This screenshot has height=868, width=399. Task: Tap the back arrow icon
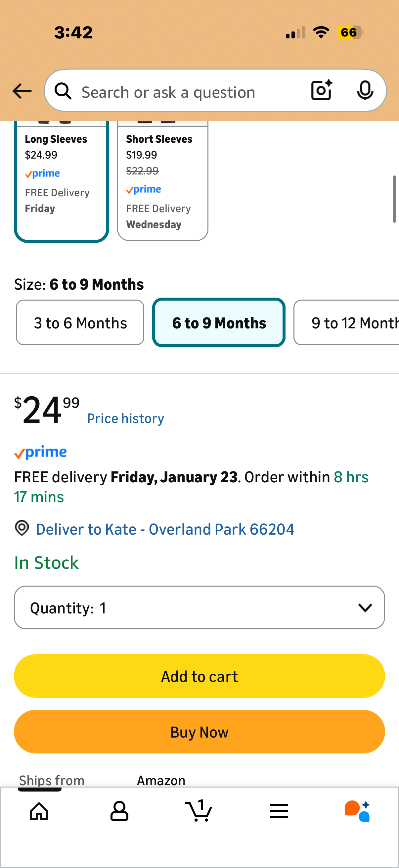tap(22, 91)
